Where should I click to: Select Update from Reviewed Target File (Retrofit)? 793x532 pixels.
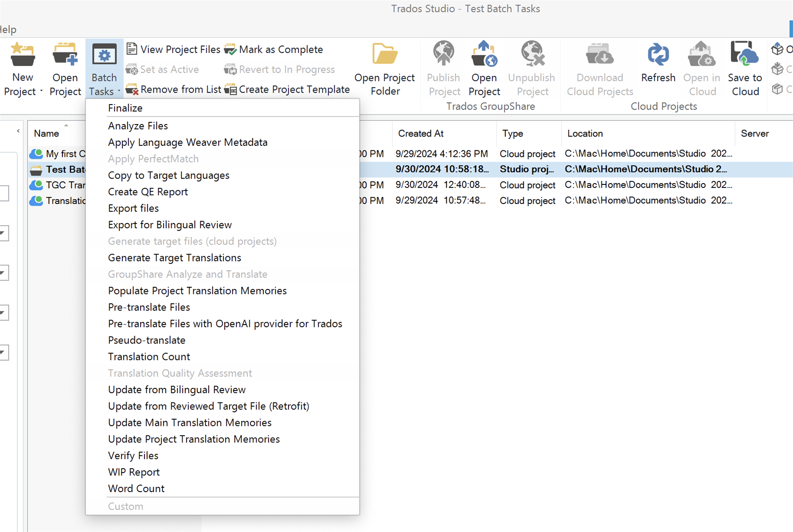209,406
